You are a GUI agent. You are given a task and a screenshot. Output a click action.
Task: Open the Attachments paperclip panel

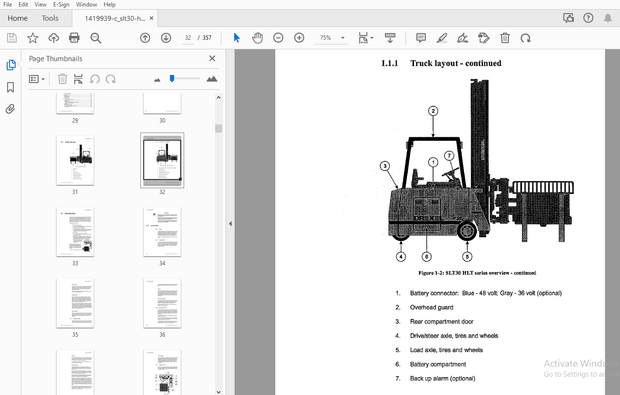(x=11, y=109)
